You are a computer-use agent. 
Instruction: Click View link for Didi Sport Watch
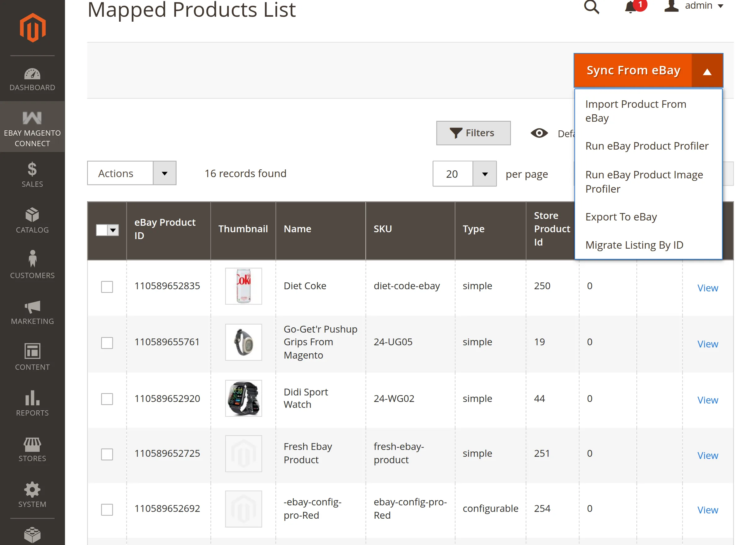[708, 400]
